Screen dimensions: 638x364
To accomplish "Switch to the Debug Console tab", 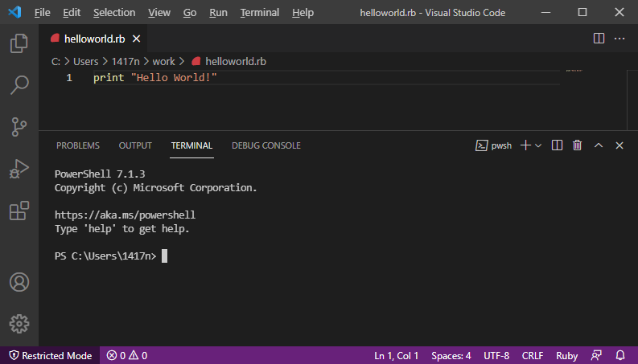I will click(x=265, y=145).
